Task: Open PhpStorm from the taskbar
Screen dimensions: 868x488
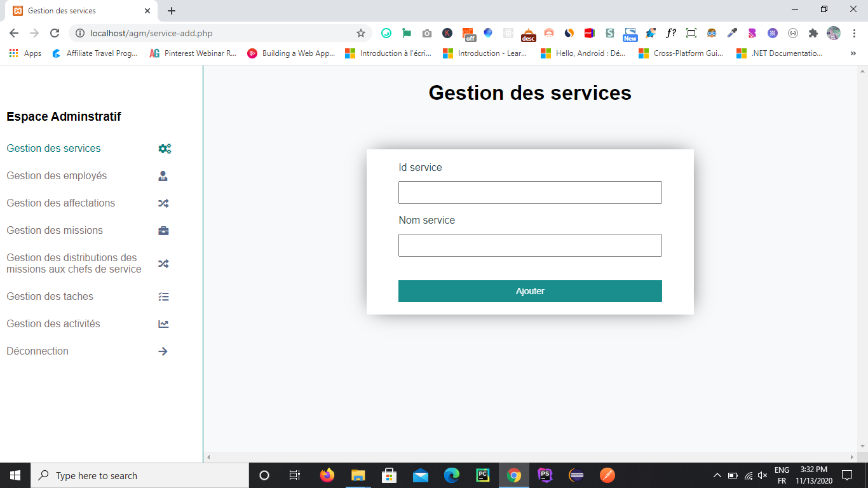Action: coord(545,475)
